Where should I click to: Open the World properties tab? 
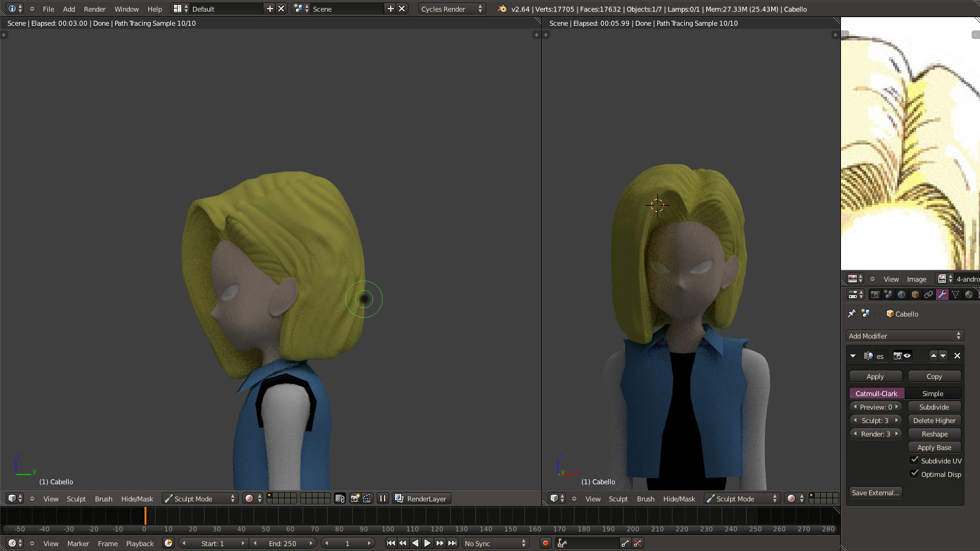pos(902,294)
